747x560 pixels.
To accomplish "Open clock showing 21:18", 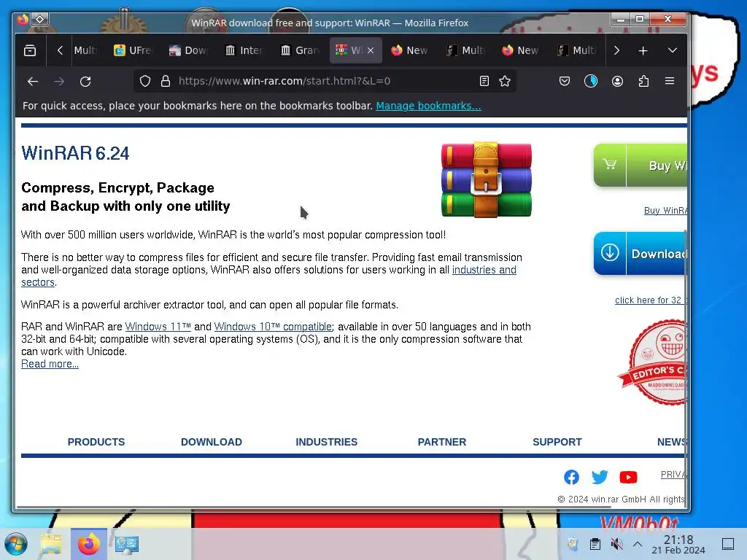I will 678,544.
